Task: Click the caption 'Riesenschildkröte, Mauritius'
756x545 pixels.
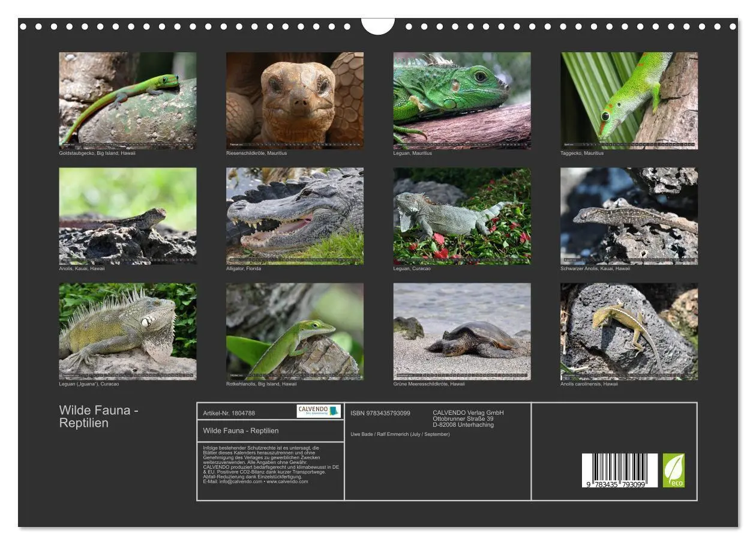Action: [257, 153]
